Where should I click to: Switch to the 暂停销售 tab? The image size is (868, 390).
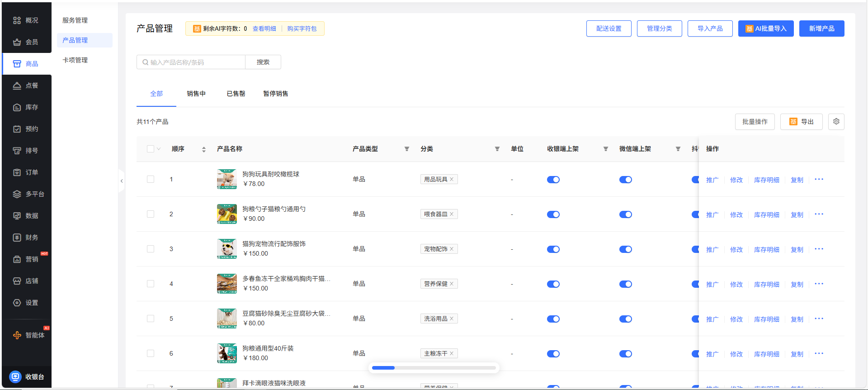coord(275,94)
